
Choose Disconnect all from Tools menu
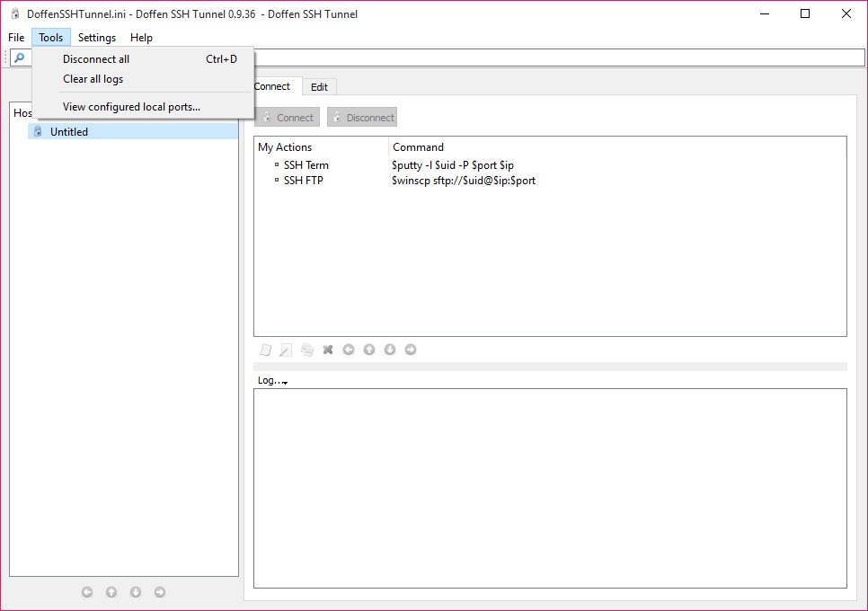143,59
